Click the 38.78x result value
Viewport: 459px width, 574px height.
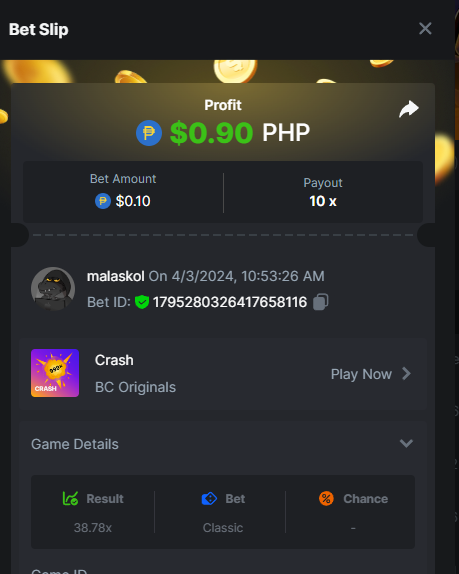[93, 528]
